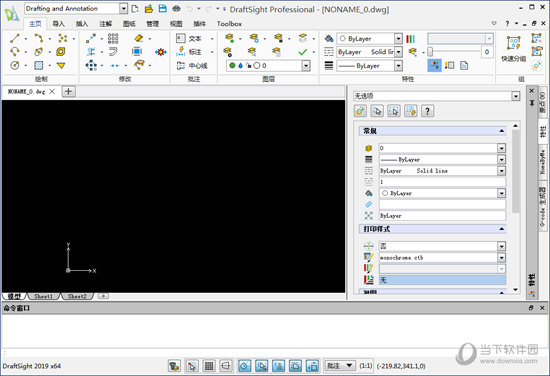
Task: Open the Drafting and Annotation workspace dropdown
Action: tap(123, 8)
